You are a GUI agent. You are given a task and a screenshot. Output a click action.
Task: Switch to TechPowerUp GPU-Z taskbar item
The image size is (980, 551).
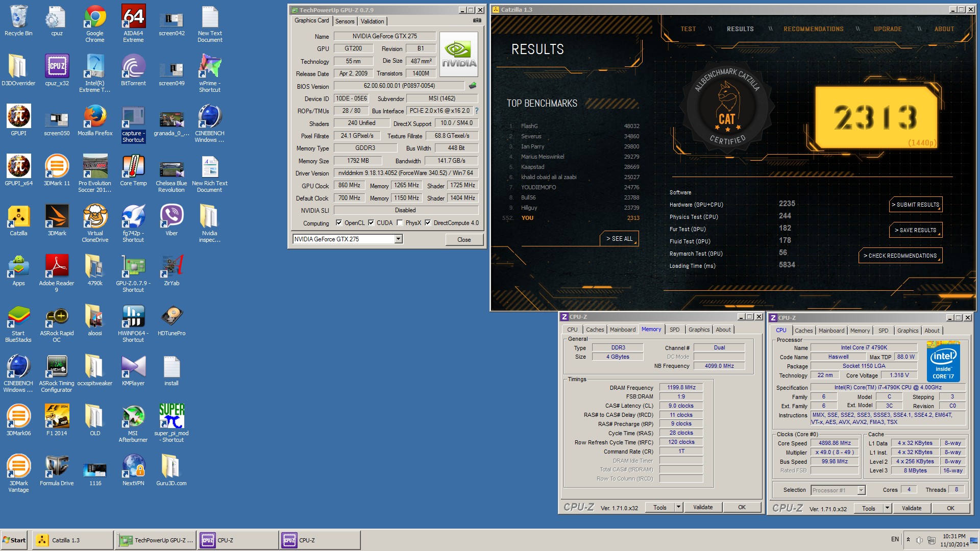click(155, 540)
